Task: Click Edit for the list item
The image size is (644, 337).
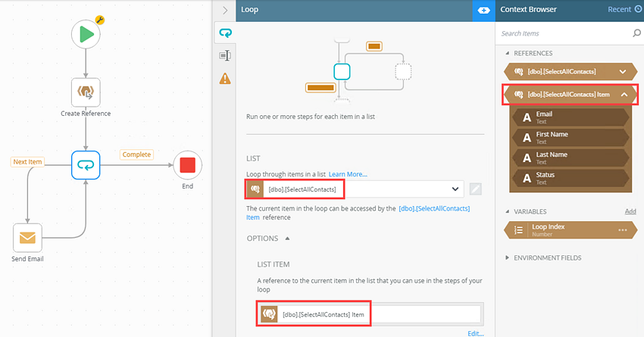Action: point(476,333)
